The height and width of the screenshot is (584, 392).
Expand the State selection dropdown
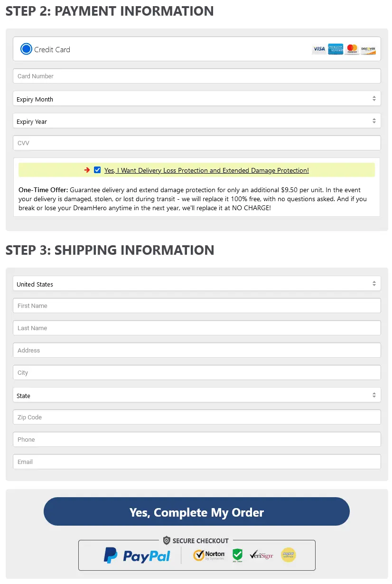tap(196, 395)
